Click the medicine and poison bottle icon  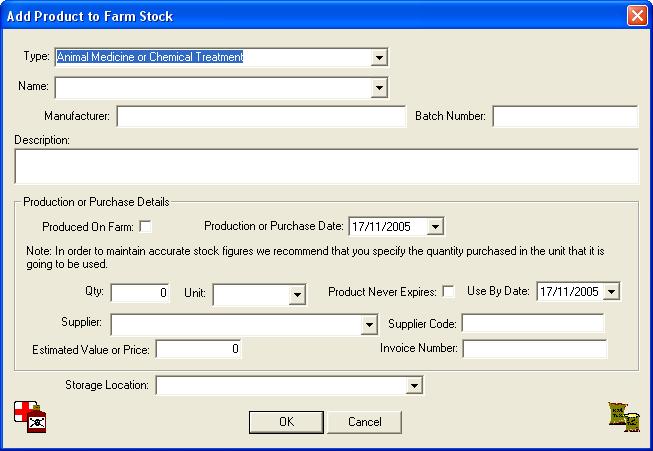point(30,417)
